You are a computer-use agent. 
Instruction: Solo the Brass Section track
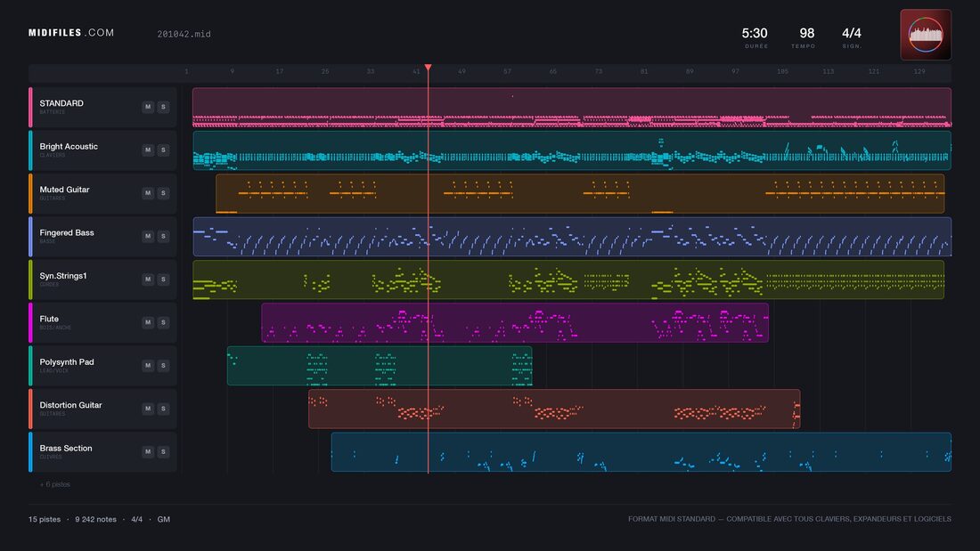click(163, 451)
